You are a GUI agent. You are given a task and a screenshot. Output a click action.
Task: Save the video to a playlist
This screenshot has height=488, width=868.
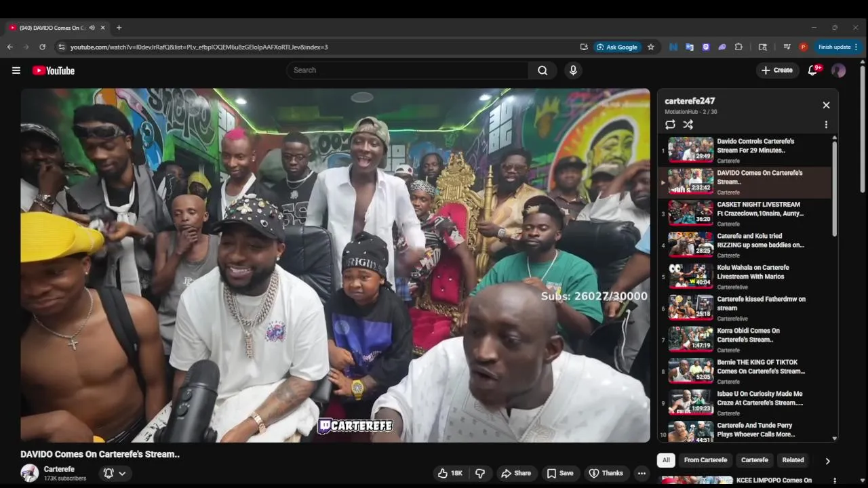click(x=560, y=473)
